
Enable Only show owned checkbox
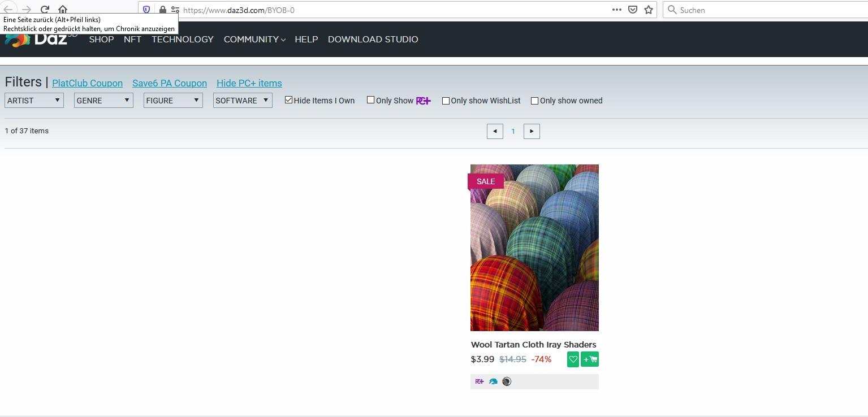pos(534,101)
